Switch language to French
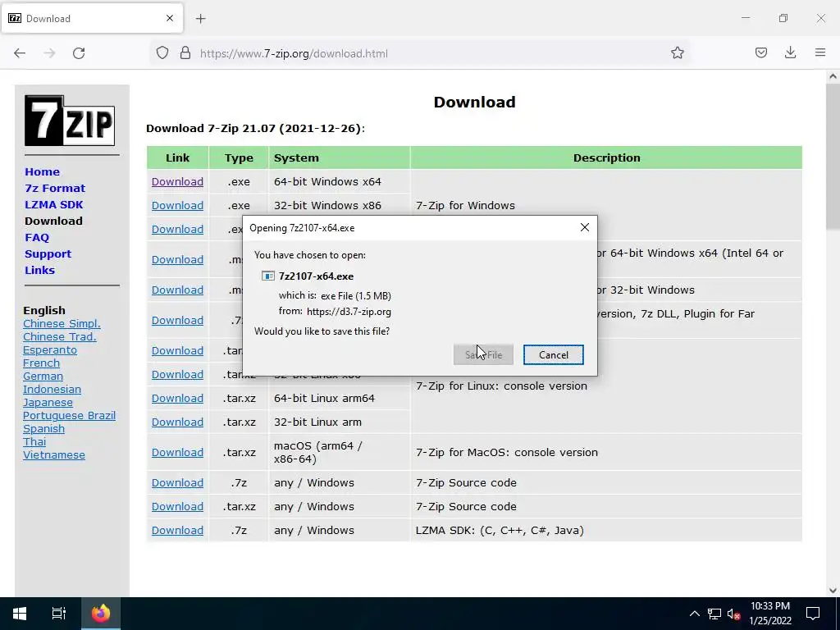Viewport: 840px width, 630px height. (41, 363)
